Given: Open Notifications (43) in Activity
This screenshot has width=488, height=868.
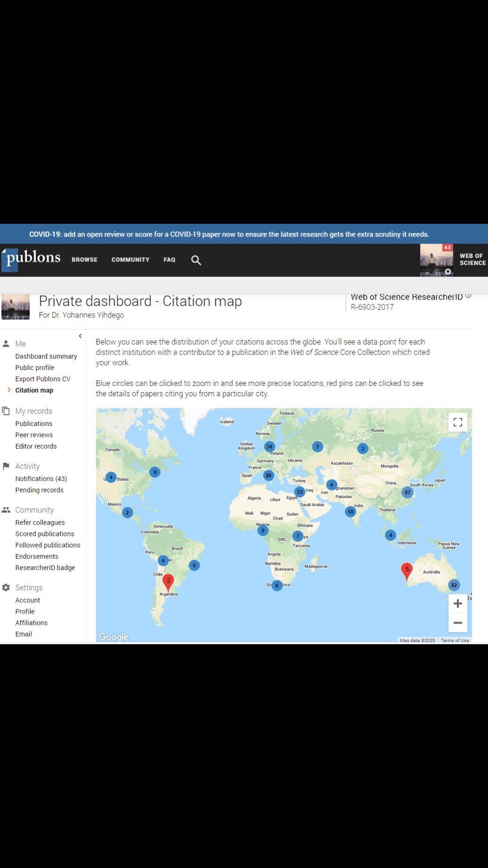Looking at the screenshot, I should coord(41,479).
